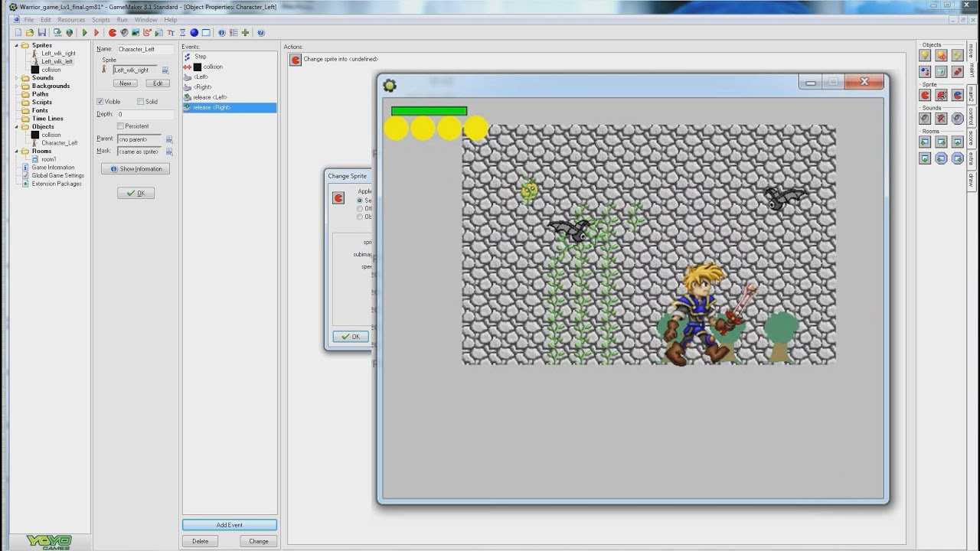Select Change Sprite action in Sprite group
The height and width of the screenshot is (551, 980).
point(925,95)
